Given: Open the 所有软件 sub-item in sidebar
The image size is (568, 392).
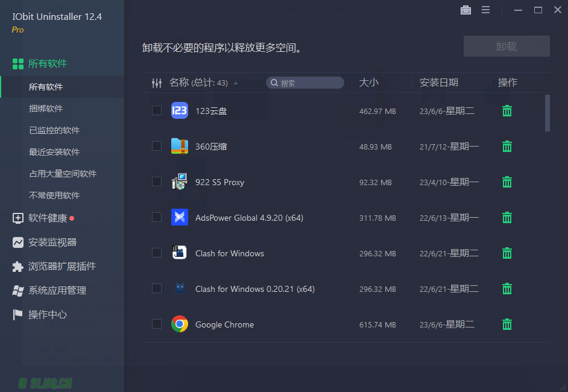Looking at the screenshot, I should pyautogui.click(x=62, y=87).
